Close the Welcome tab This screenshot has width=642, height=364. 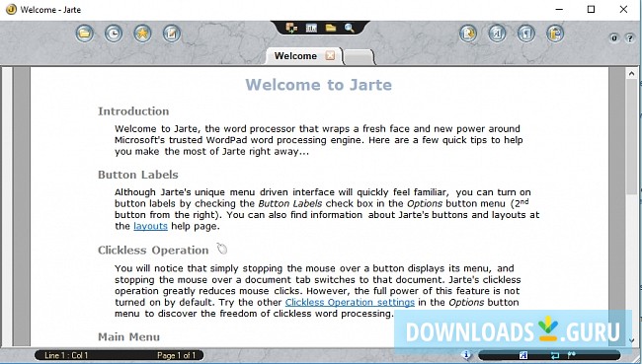pyautogui.click(x=330, y=55)
